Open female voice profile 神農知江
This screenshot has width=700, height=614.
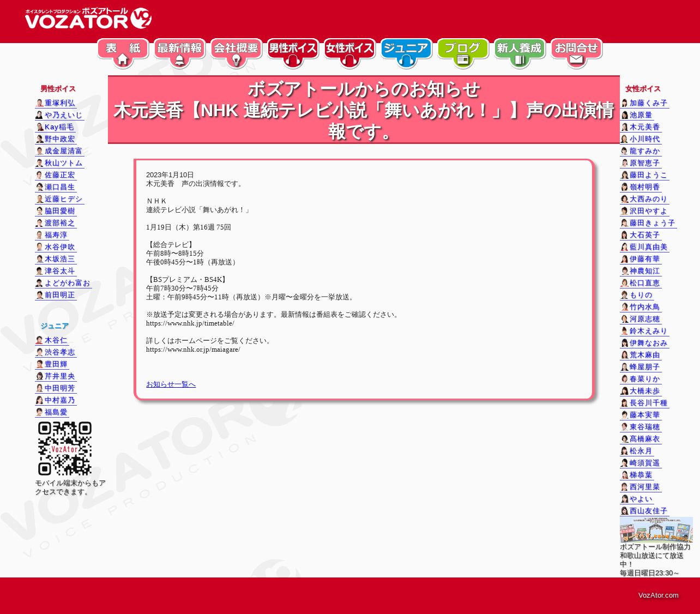click(x=641, y=271)
